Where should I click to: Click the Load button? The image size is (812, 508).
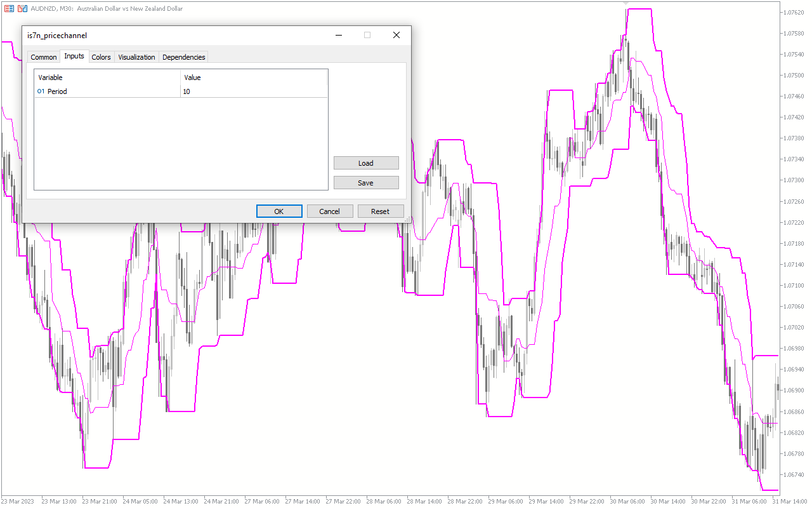click(366, 163)
